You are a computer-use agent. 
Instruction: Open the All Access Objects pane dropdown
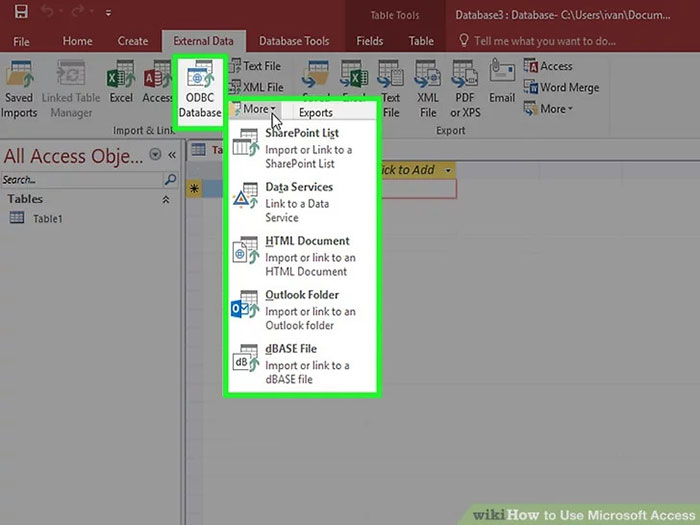click(155, 155)
